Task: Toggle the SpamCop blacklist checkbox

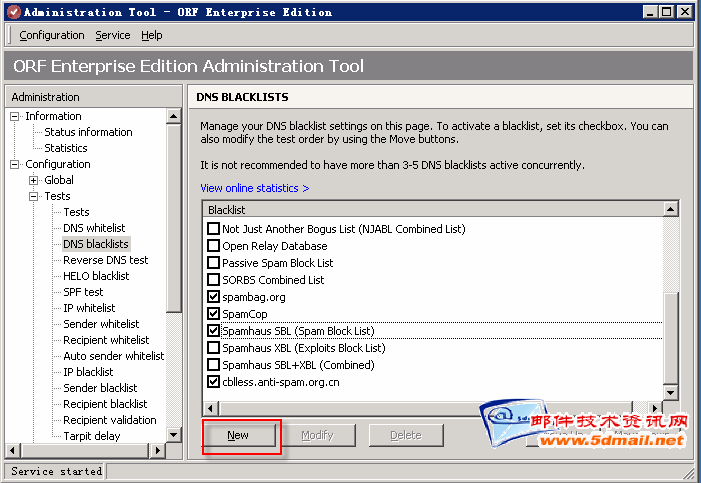Action: pos(213,314)
